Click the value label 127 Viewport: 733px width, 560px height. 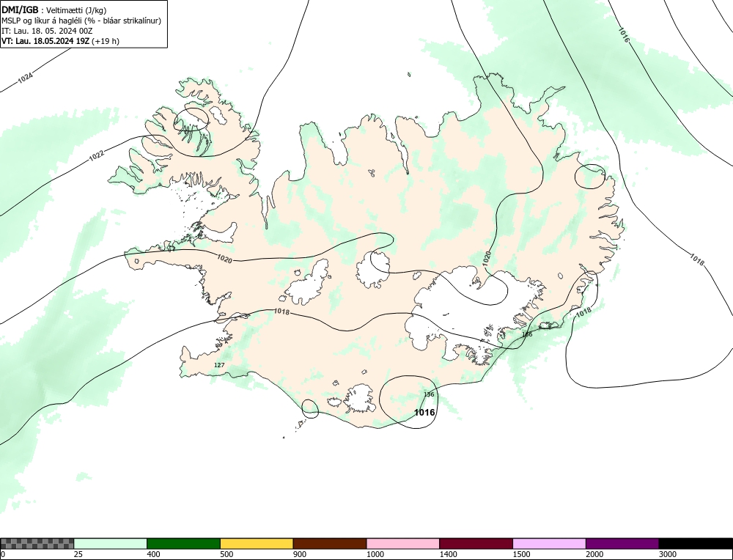click(219, 365)
